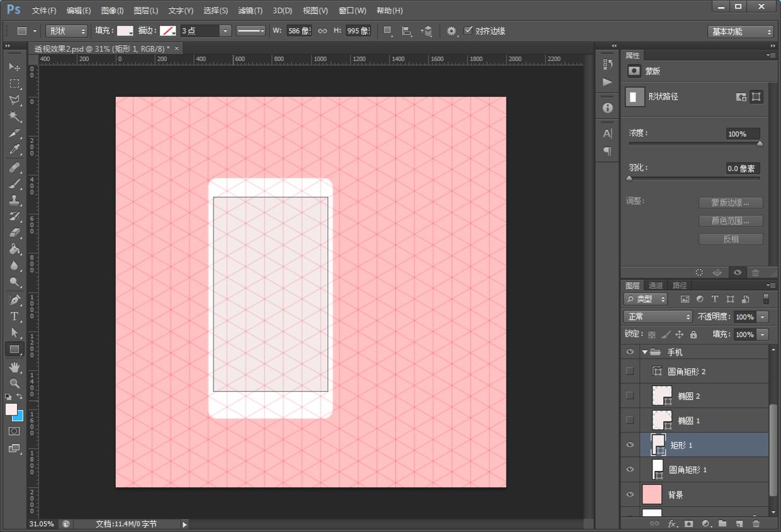Screen dimensions: 781x532
Task: Select the Move tool
Action: 14,67
